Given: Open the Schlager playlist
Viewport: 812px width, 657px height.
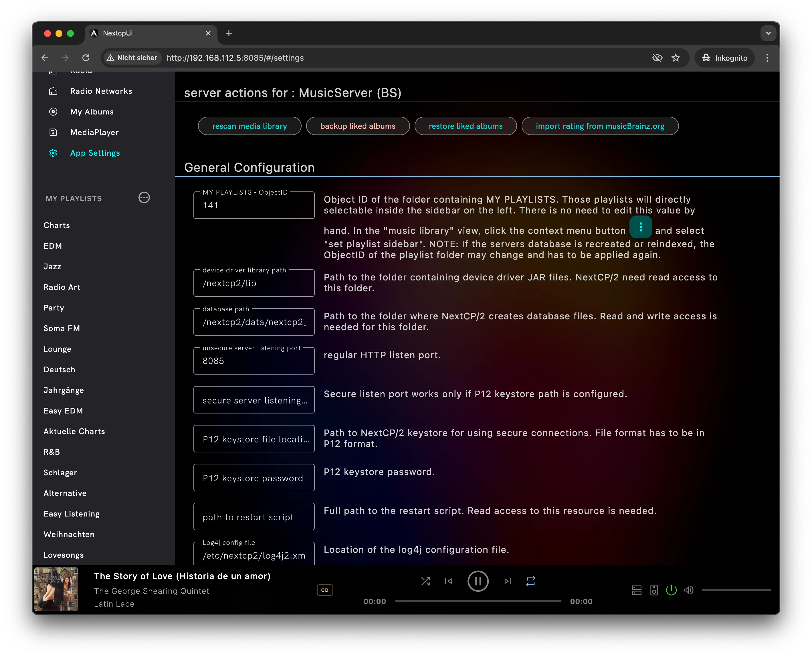Looking at the screenshot, I should point(60,473).
